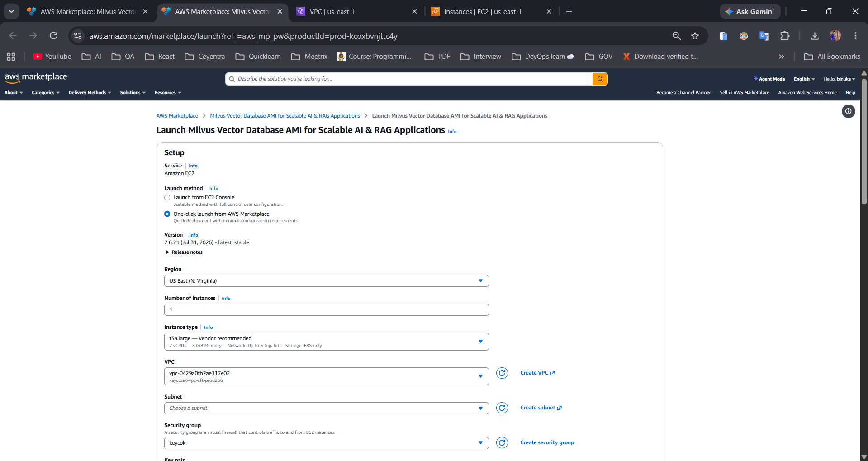868x461 pixels.
Task: Go to AWS Marketplace breadcrumb
Action: coord(177,116)
